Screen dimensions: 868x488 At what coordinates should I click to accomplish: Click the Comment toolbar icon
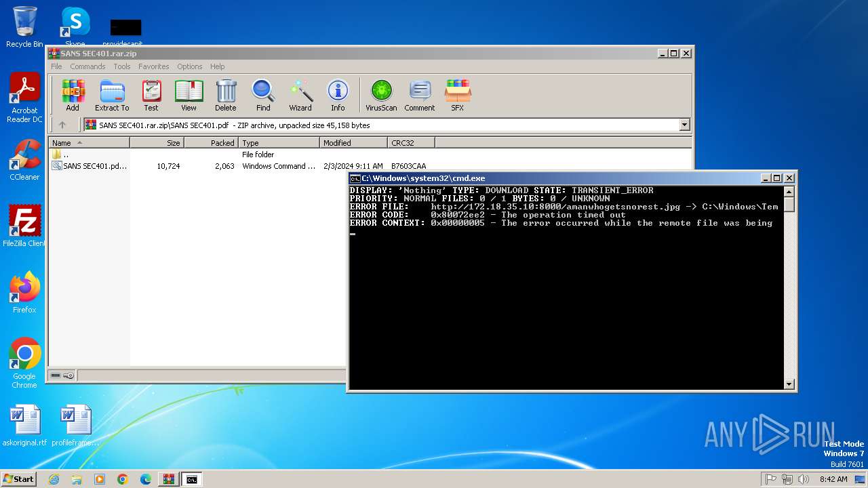[x=420, y=95]
